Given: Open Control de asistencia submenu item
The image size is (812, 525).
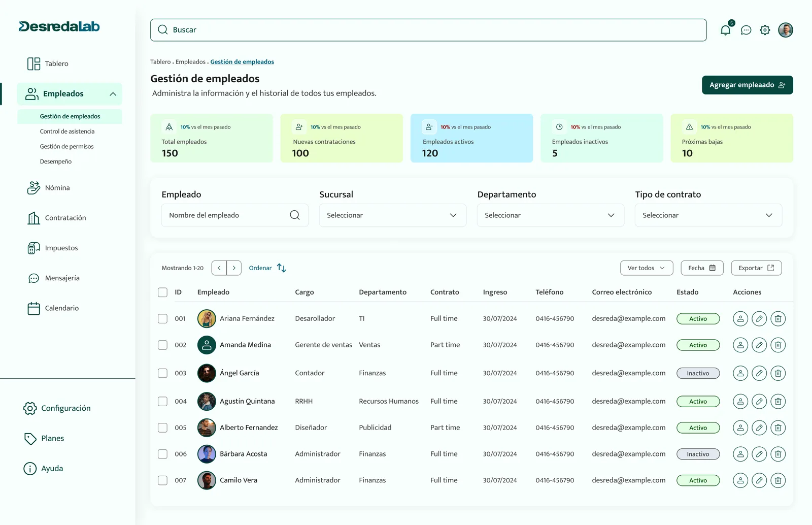Looking at the screenshot, I should click(x=67, y=132).
